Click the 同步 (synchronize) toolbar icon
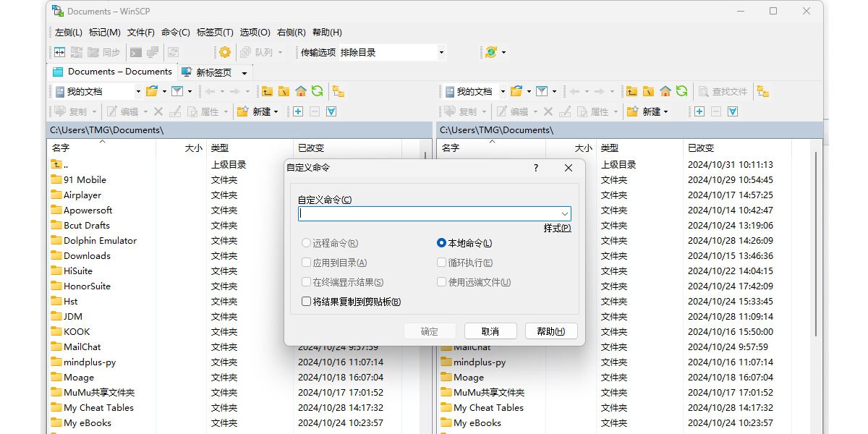The image size is (868, 434). coord(109,52)
